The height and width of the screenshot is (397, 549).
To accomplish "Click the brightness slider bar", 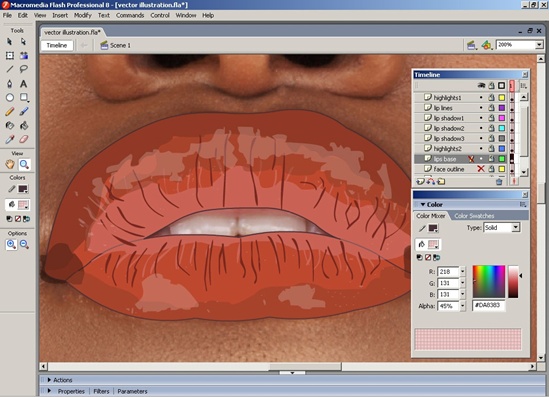I will [x=513, y=282].
